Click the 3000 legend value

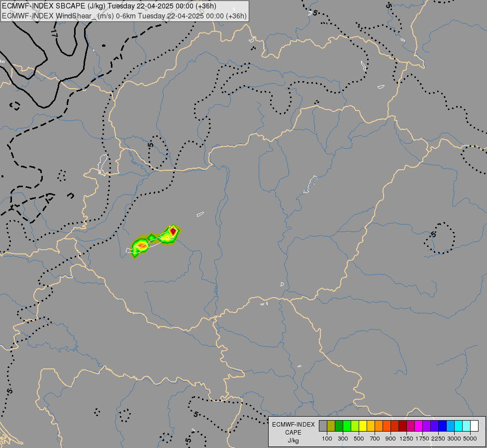tap(454, 439)
